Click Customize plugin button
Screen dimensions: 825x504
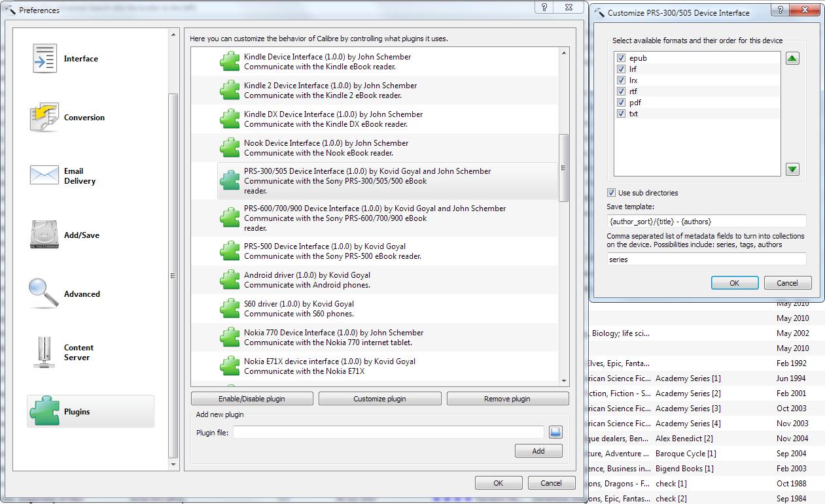[x=379, y=399]
